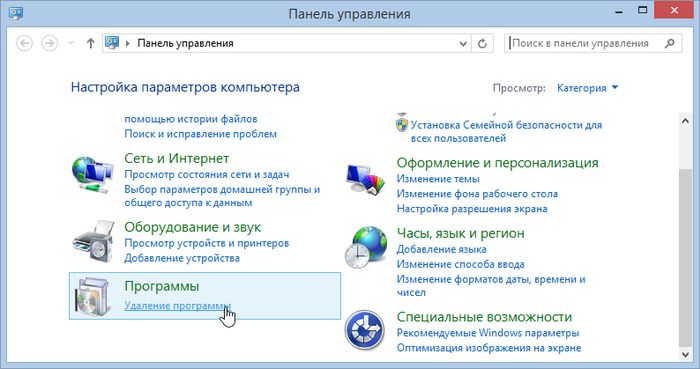700x369 pixels.
Task: Open the Appearance and Personalization monitor icon
Action: click(365, 179)
